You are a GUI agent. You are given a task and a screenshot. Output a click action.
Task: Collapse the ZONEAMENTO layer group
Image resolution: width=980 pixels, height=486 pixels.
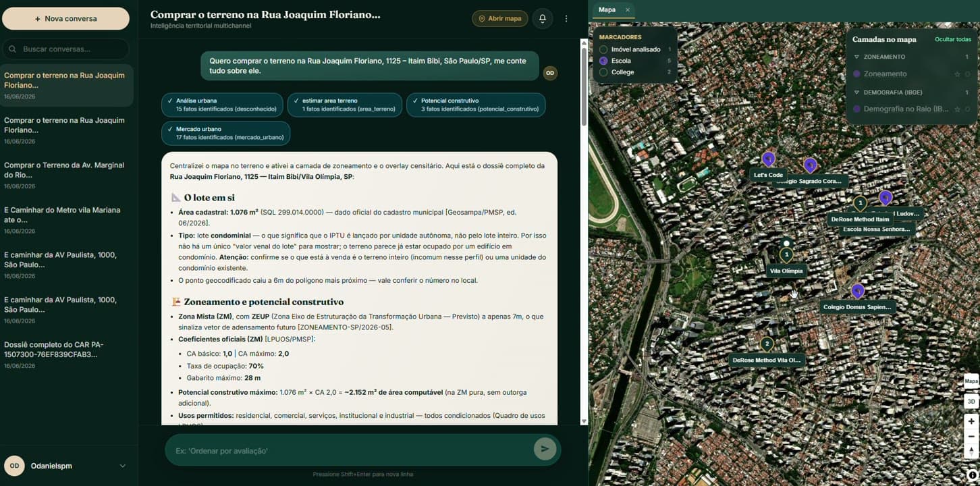coord(856,57)
